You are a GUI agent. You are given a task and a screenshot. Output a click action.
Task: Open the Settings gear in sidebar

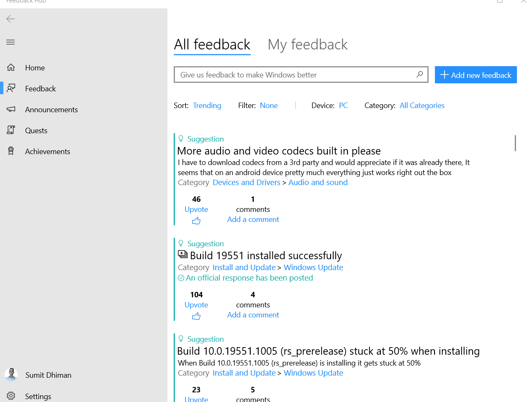11,396
